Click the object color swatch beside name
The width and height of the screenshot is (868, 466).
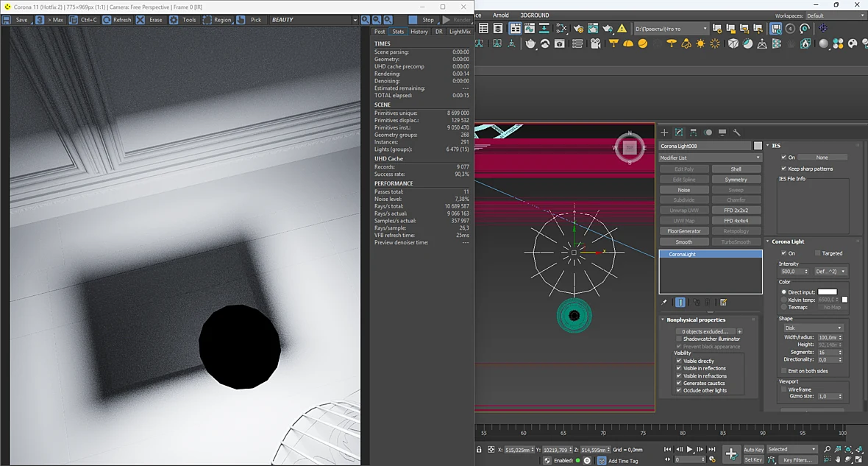pyautogui.click(x=758, y=146)
